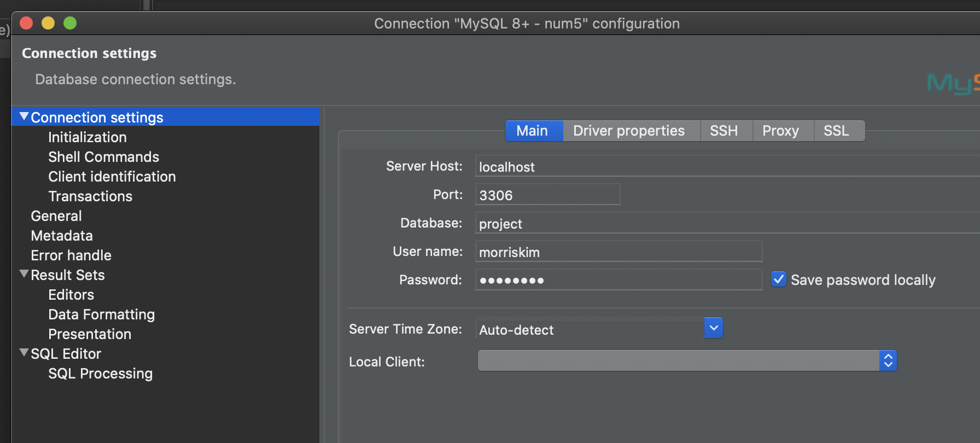Collapse the Connection settings tree node
The image size is (980, 443).
(24, 116)
